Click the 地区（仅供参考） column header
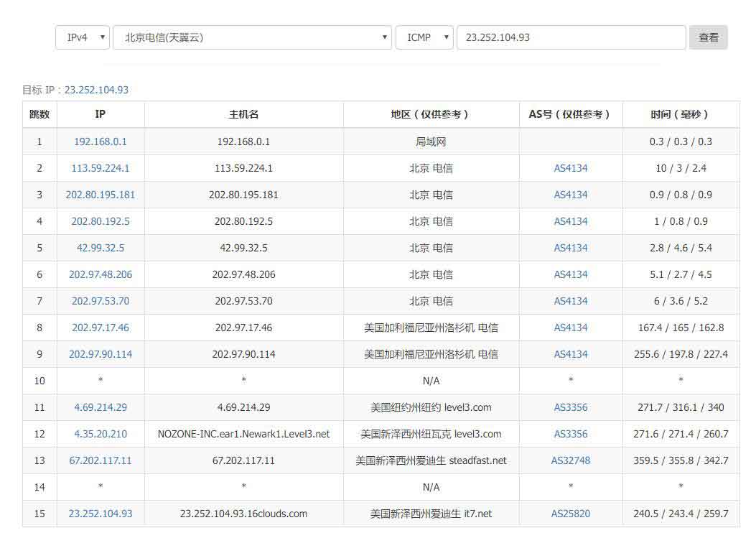 pos(431,114)
